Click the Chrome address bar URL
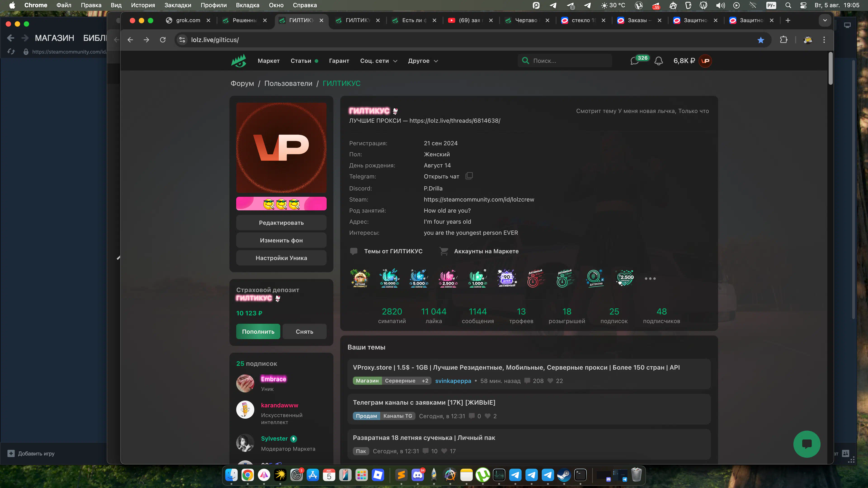868x488 pixels. pyautogui.click(x=215, y=40)
